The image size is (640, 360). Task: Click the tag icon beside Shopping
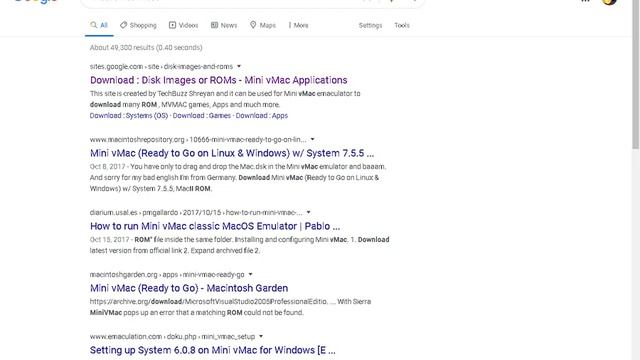coord(123,25)
